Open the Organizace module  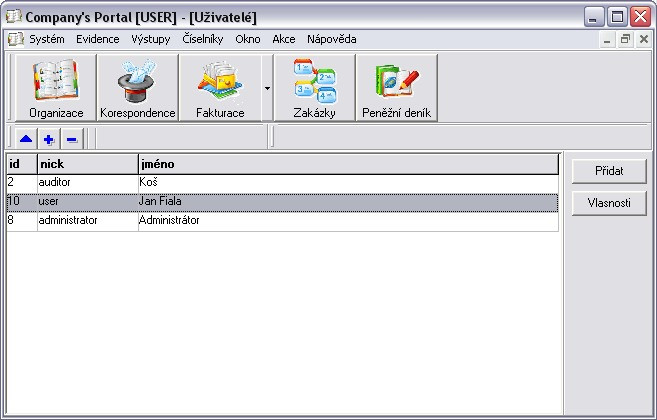56,88
